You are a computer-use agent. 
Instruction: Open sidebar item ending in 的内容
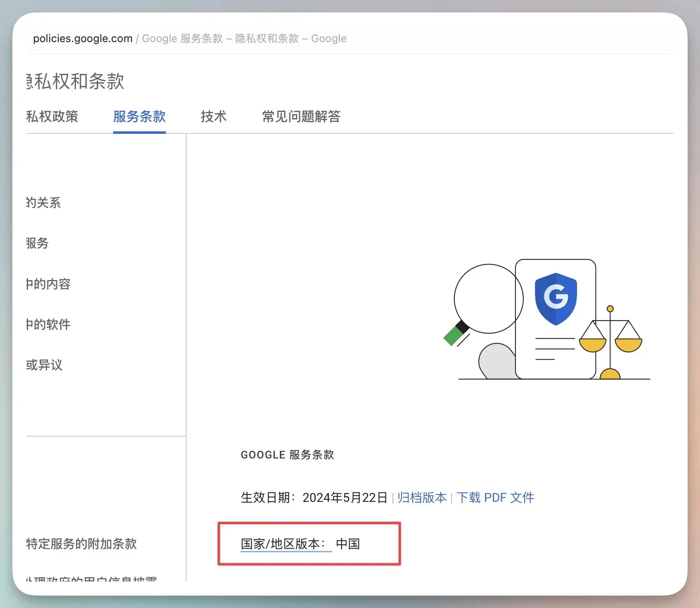point(48,284)
